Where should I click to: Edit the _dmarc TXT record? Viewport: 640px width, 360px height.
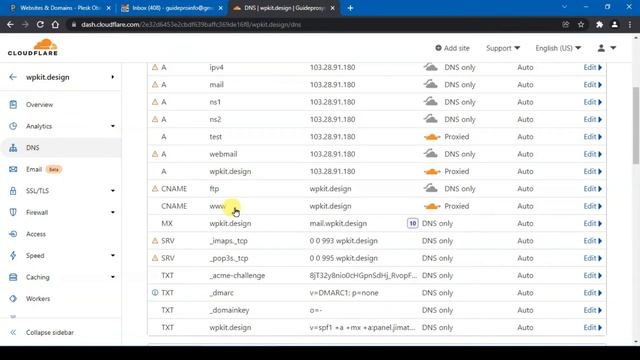(592, 293)
